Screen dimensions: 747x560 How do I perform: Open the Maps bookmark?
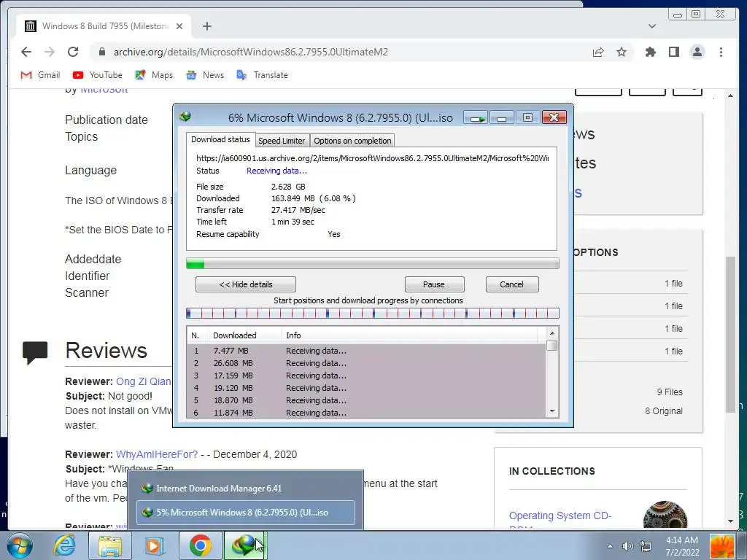tap(154, 75)
